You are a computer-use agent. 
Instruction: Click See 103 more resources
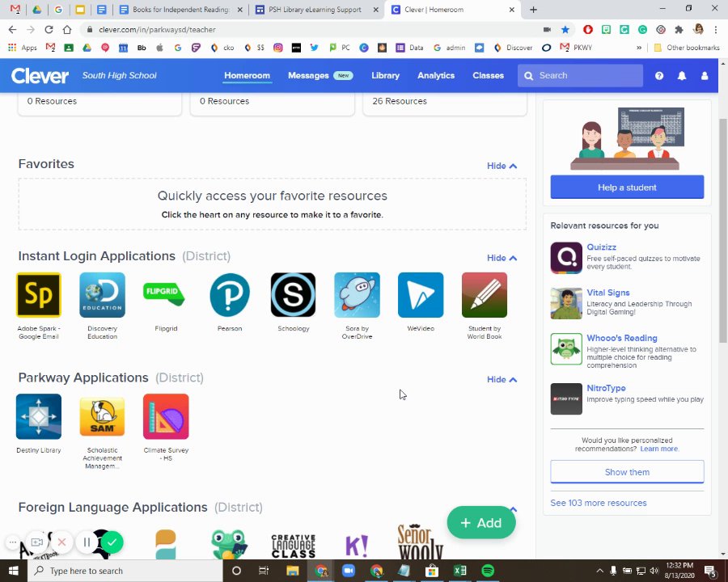click(599, 503)
